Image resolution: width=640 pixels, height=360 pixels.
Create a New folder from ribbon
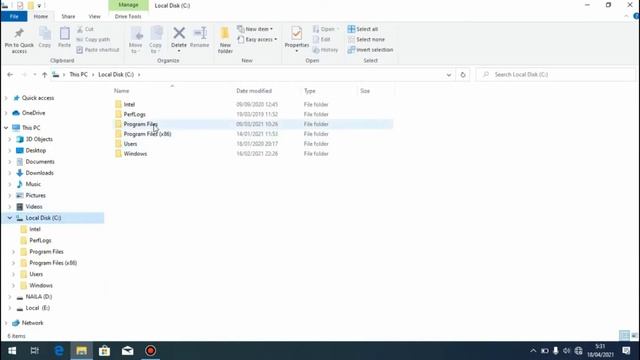[x=225, y=40]
